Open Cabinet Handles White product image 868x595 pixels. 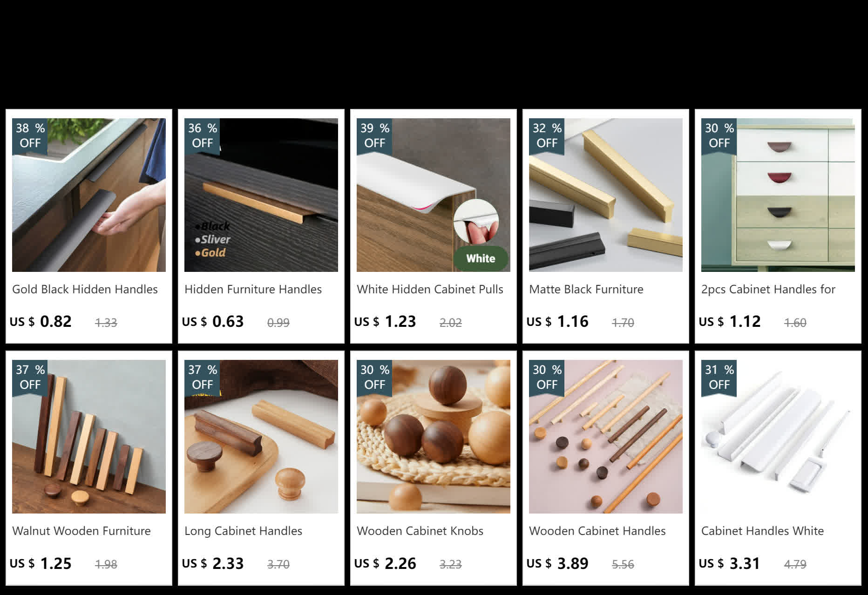778,437
